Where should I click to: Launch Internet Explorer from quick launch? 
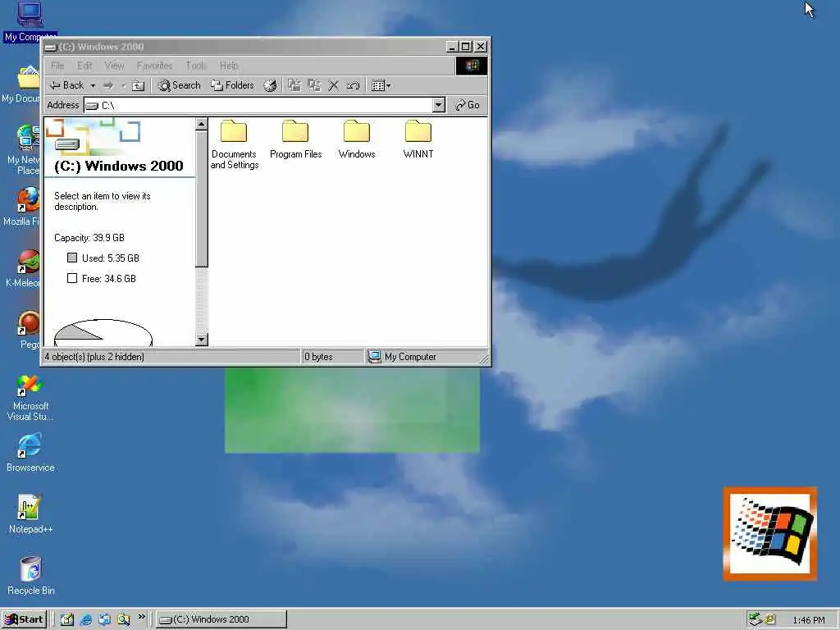click(x=85, y=619)
